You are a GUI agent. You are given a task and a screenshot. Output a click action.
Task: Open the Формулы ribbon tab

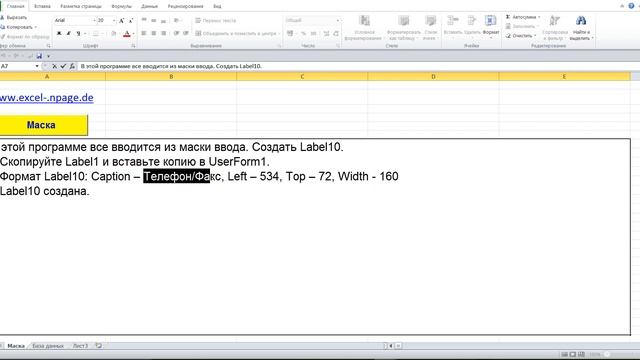[121, 6]
